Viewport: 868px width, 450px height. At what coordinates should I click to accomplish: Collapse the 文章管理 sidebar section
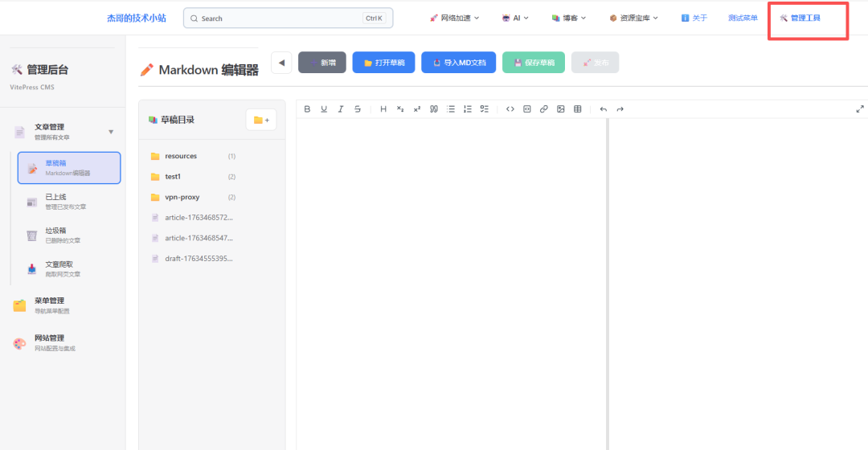111,132
